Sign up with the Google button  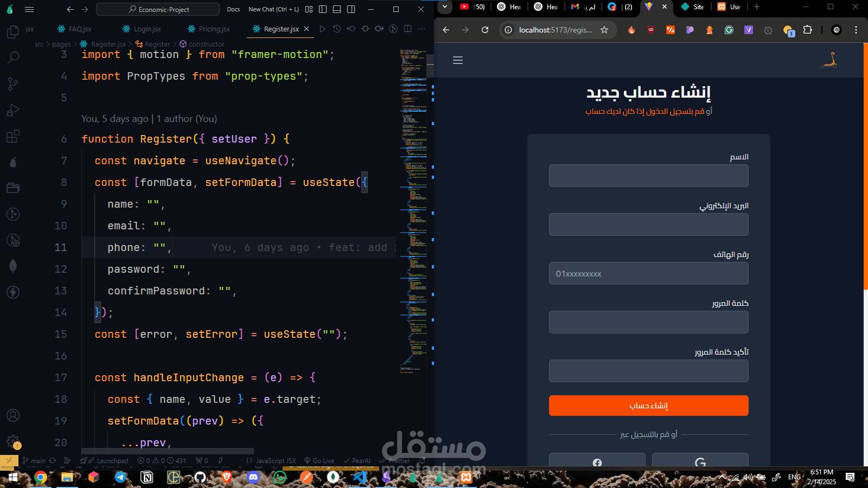[x=700, y=460]
